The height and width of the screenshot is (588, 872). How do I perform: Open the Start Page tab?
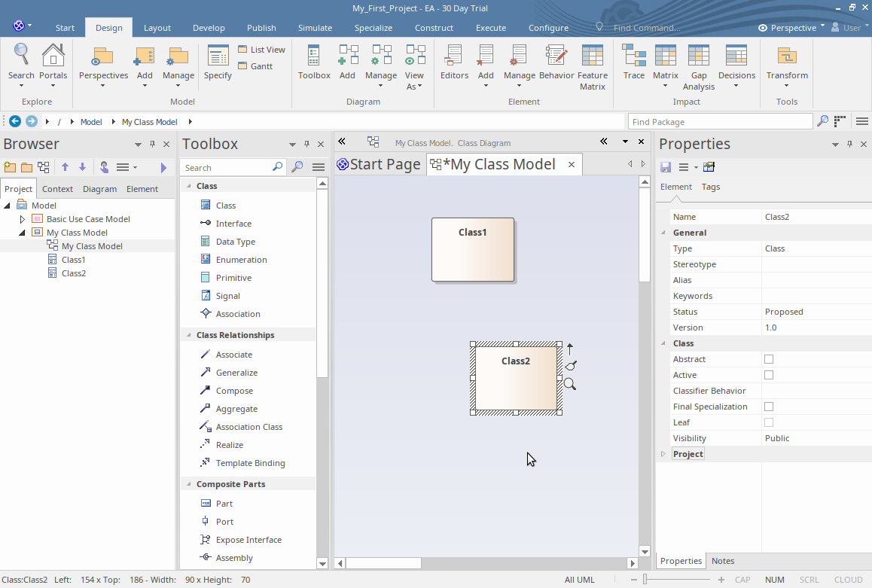point(378,164)
